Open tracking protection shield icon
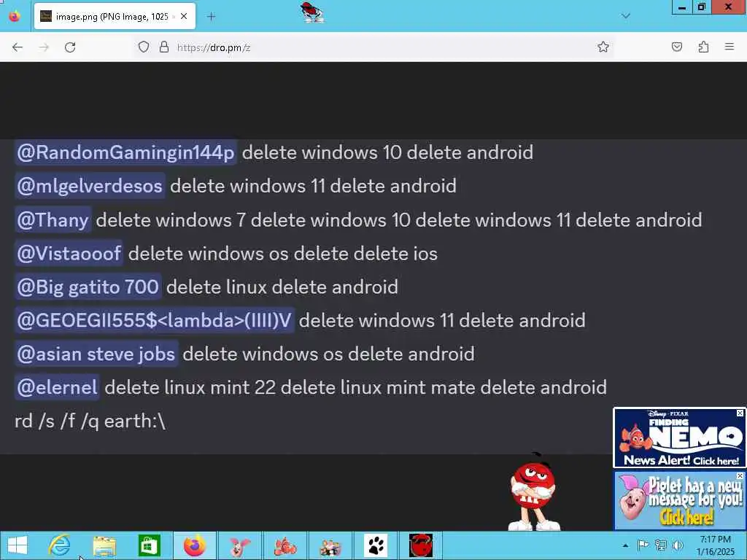747x560 pixels. [x=144, y=47]
